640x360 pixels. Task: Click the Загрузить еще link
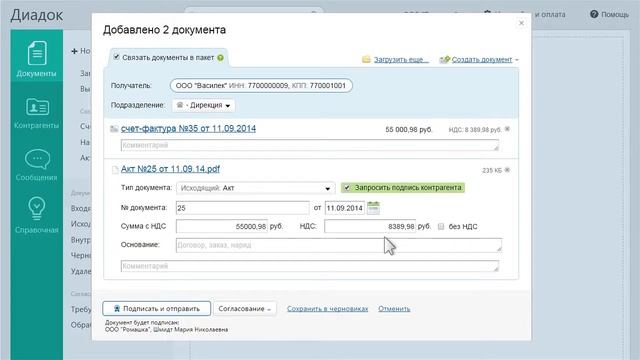tap(400, 60)
